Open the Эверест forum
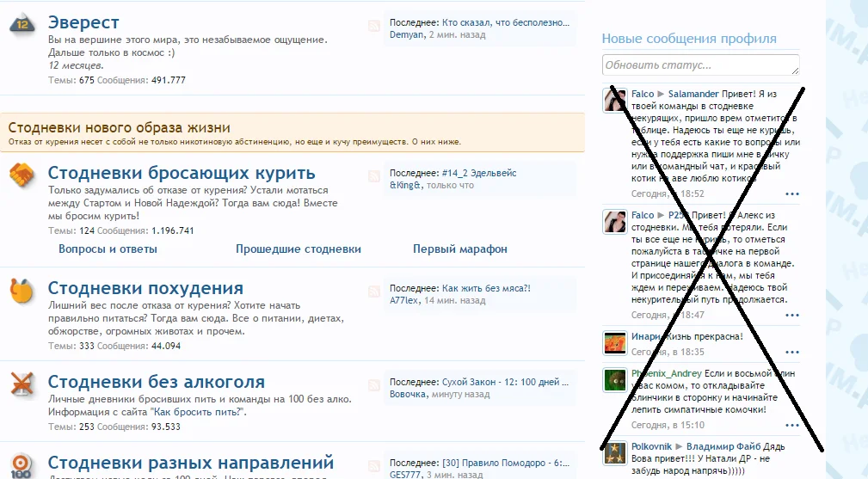The width and height of the screenshot is (868, 479). [83, 22]
